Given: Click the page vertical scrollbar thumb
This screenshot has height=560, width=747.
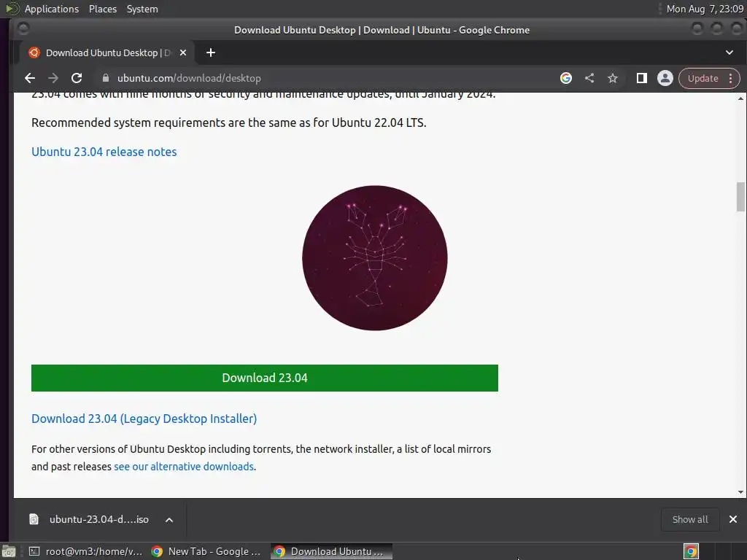Looking at the screenshot, I should 740,197.
